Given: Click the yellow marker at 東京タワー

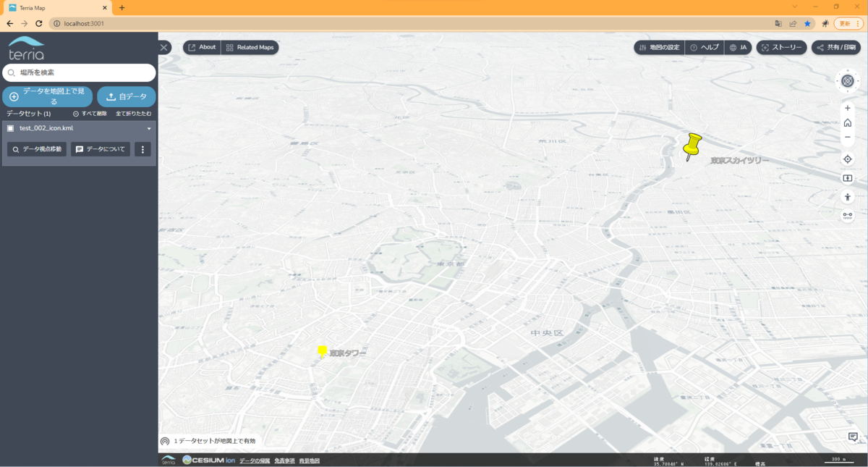Looking at the screenshot, I should [x=322, y=351].
